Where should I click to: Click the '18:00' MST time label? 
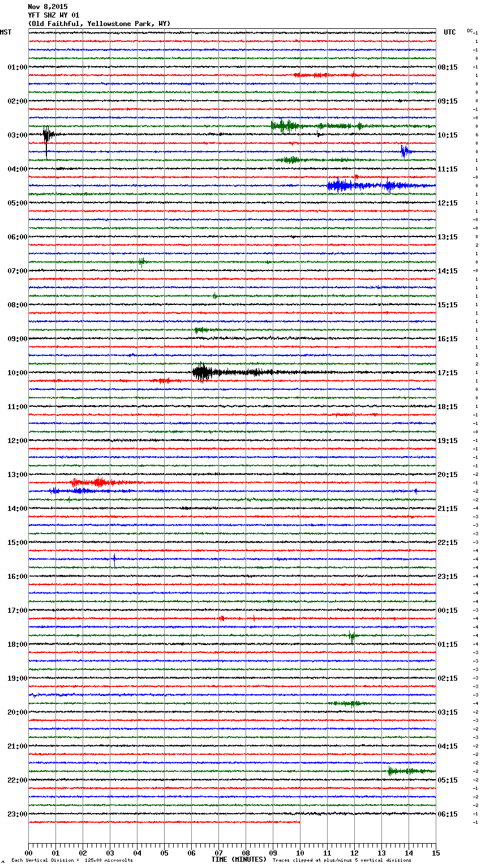click(x=18, y=644)
